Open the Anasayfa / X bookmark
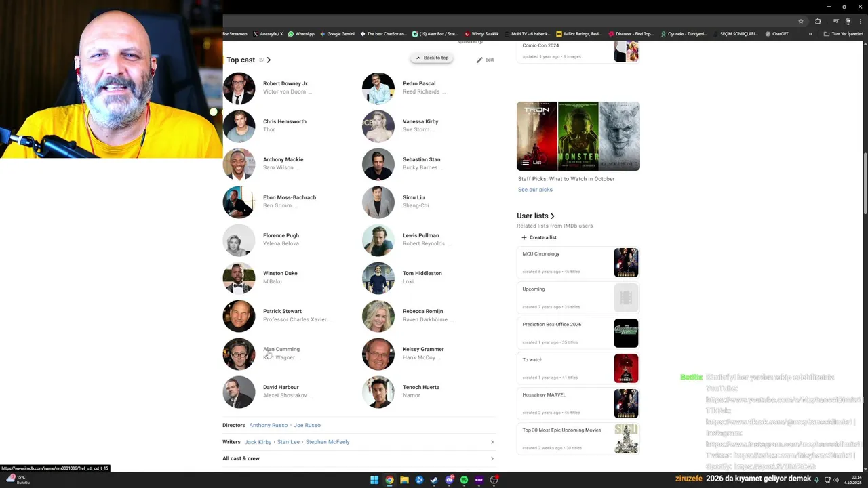 267,34
